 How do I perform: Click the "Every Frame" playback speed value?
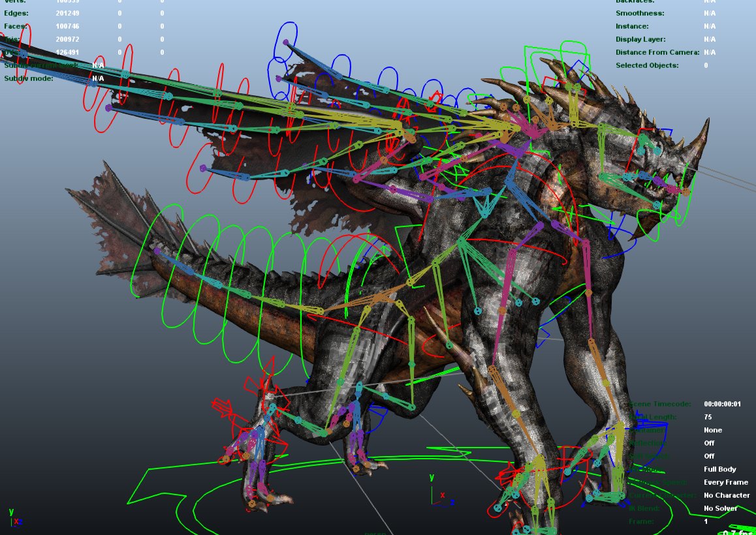(725, 482)
